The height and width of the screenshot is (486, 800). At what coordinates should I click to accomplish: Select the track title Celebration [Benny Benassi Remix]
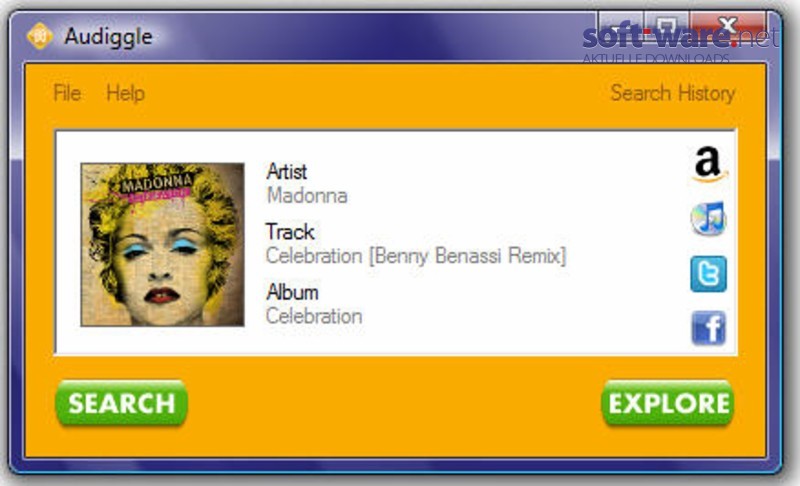click(416, 256)
